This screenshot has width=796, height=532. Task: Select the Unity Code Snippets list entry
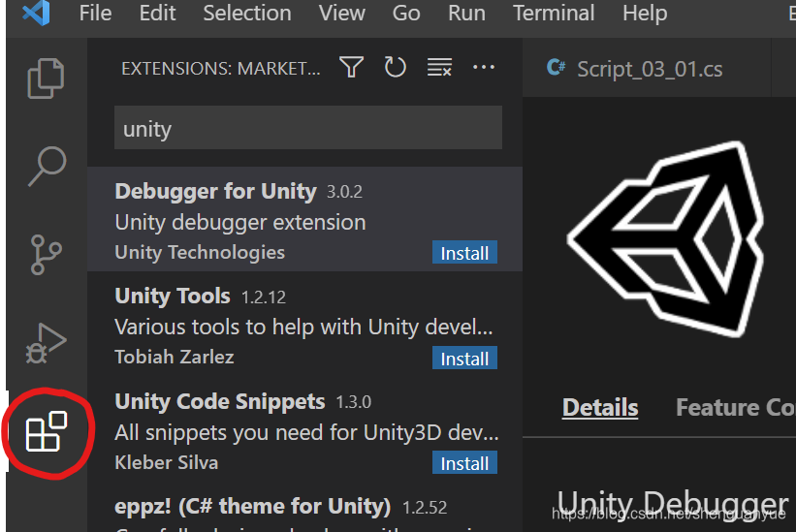coord(304,429)
